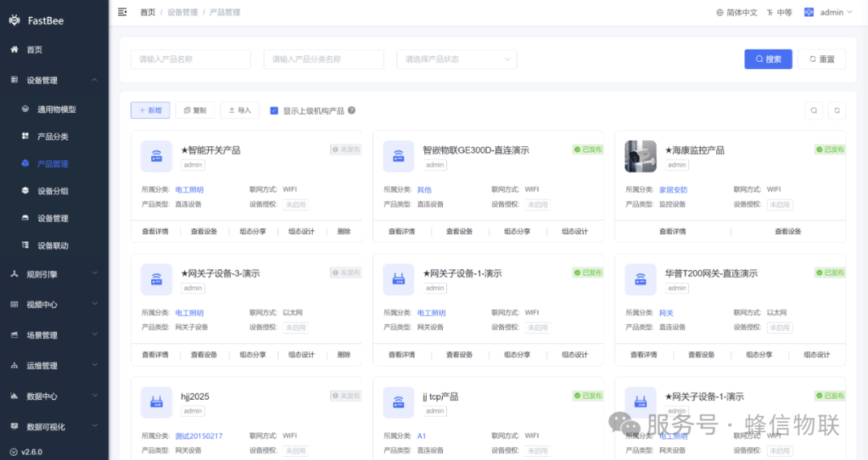Open the product status dropdown
The image size is (868, 460).
(x=457, y=60)
